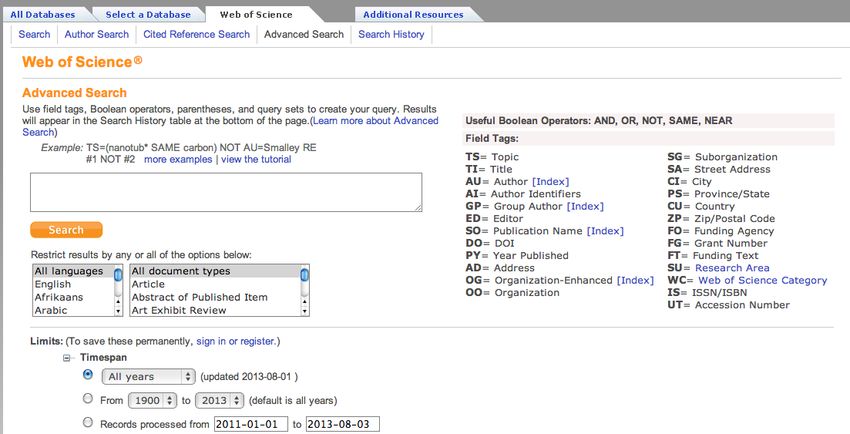
Task: Click the PY= Year Published field tag
Action: click(517, 255)
